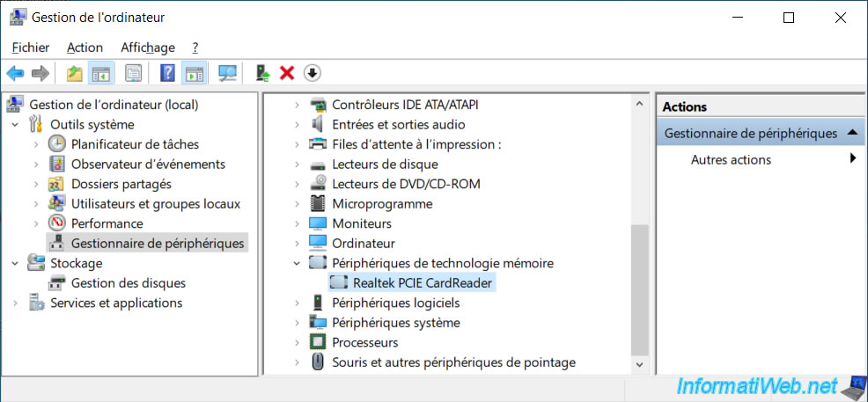Open the Action menu
The image size is (868, 402).
point(85,48)
